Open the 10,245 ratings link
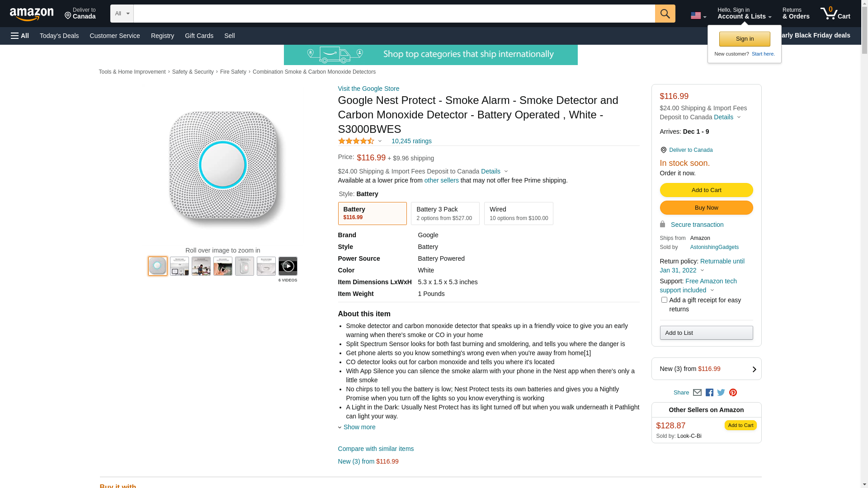 point(411,141)
